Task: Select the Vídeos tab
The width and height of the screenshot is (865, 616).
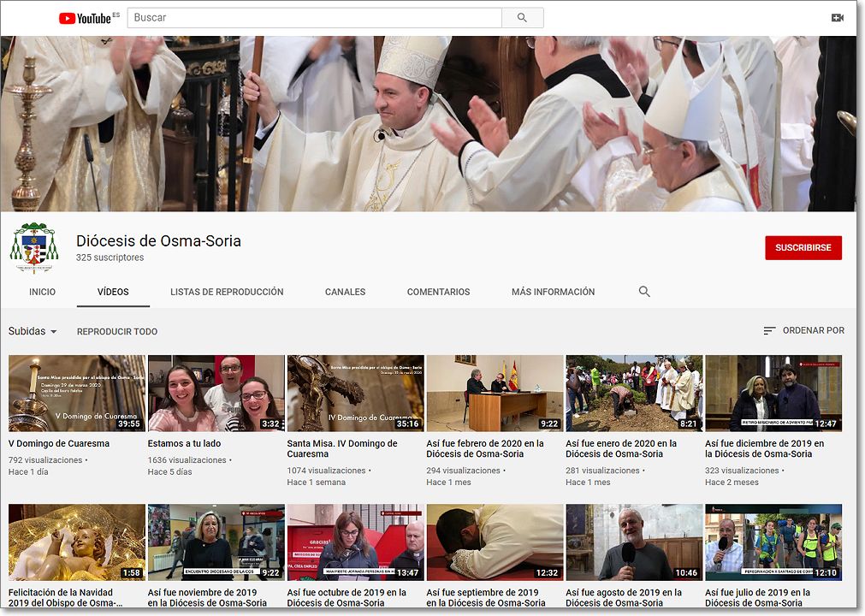Action: point(113,292)
